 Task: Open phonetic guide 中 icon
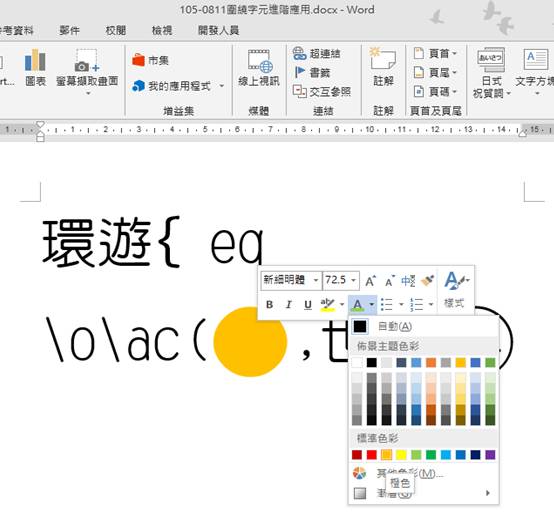coord(408,281)
